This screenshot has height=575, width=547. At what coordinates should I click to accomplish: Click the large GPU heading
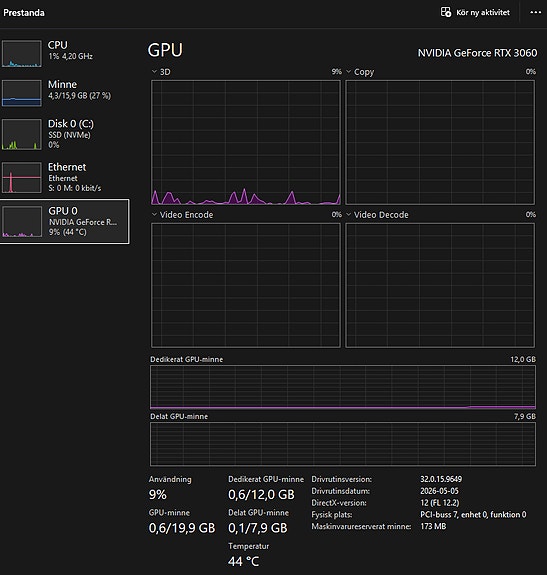coord(165,50)
